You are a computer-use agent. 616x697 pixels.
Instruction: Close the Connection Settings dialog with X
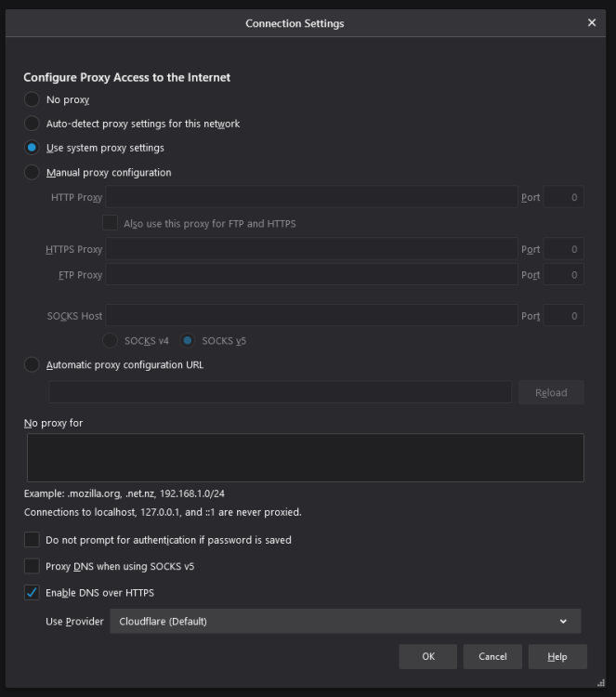pyautogui.click(x=592, y=22)
